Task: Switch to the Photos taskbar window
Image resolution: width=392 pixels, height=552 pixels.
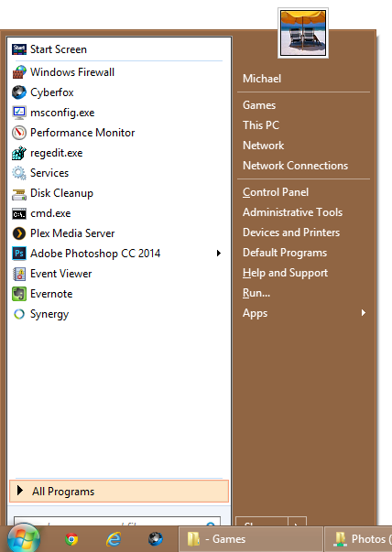Action: (x=358, y=539)
